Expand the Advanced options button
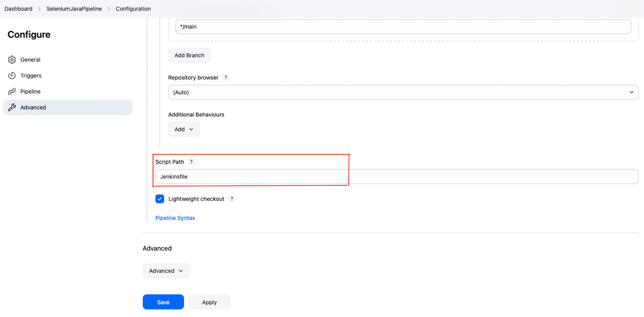This screenshot has height=317, width=644. (x=166, y=271)
